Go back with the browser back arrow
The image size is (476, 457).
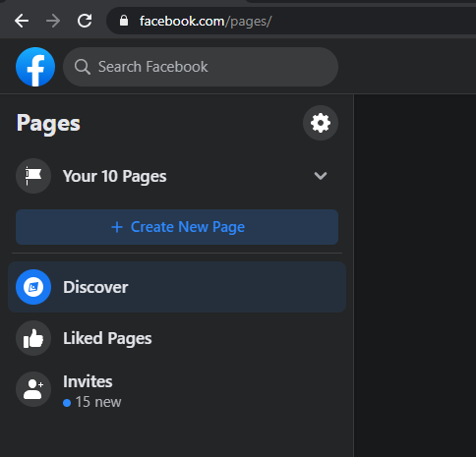(22, 22)
